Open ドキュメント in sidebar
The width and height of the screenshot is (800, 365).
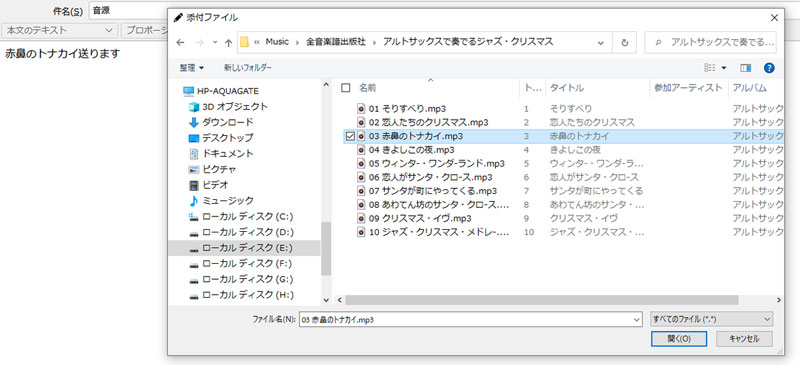pyautogui.click(x=227, y=154)
